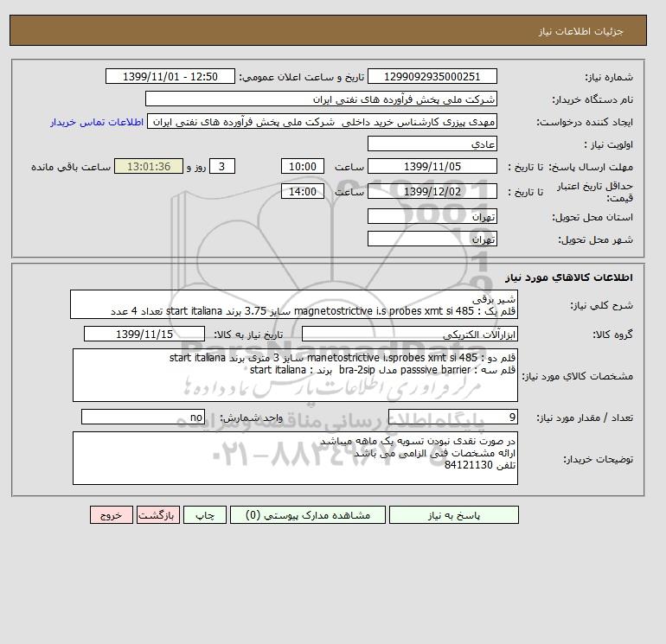Click the پاسخ به نیاز button
The width and height of the screenshot is (666, 644).
coord(453,514)
